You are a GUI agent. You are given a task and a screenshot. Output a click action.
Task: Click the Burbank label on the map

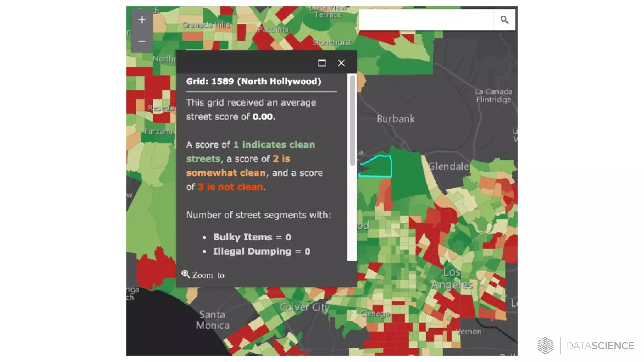pos(396,119)
